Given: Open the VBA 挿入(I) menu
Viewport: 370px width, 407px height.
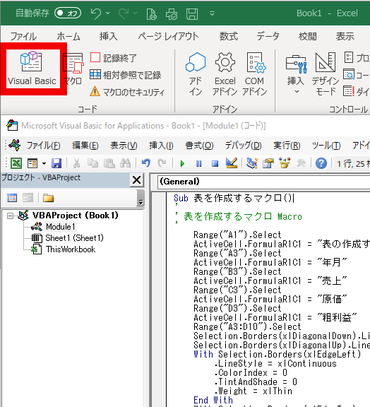Looking at the screenshot, I should pyautogui.click(x=161, y=145).
